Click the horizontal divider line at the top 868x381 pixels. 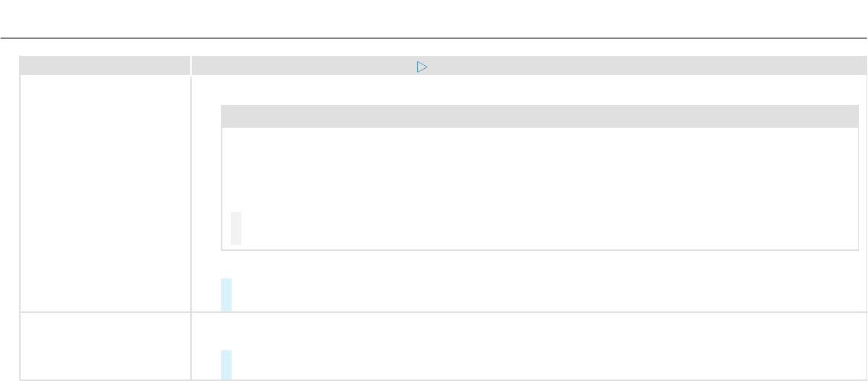[434, 37]
